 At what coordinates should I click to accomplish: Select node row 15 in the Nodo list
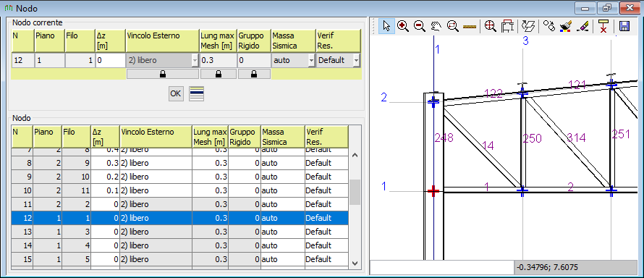(180, 259)
